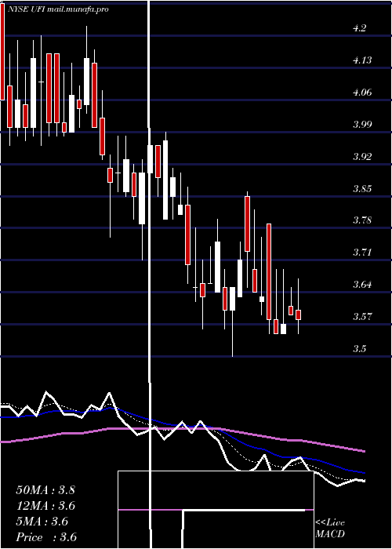Click the 3.5 price axis label
Image resolution: width=392 pixels, height=549 pixels.
tap(359, 349)
